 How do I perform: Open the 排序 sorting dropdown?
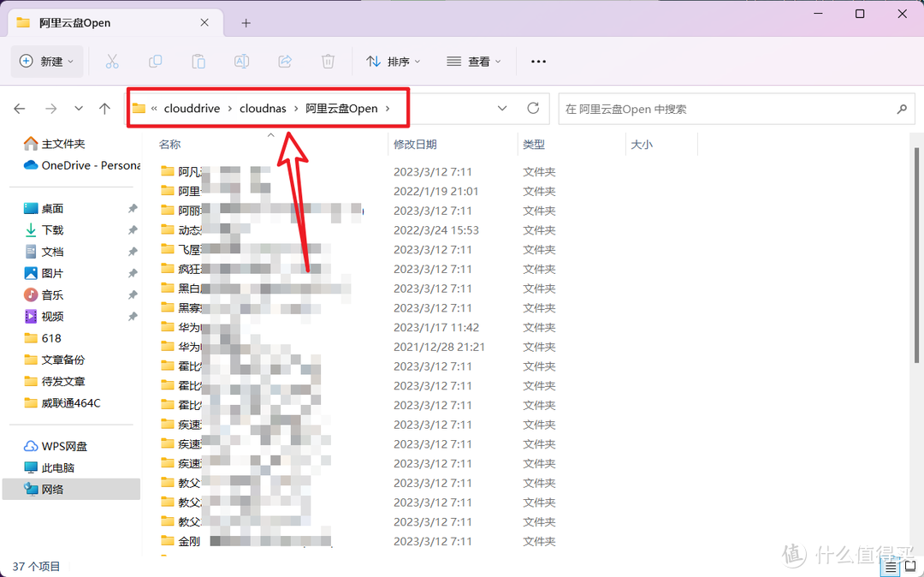point(394,61)
